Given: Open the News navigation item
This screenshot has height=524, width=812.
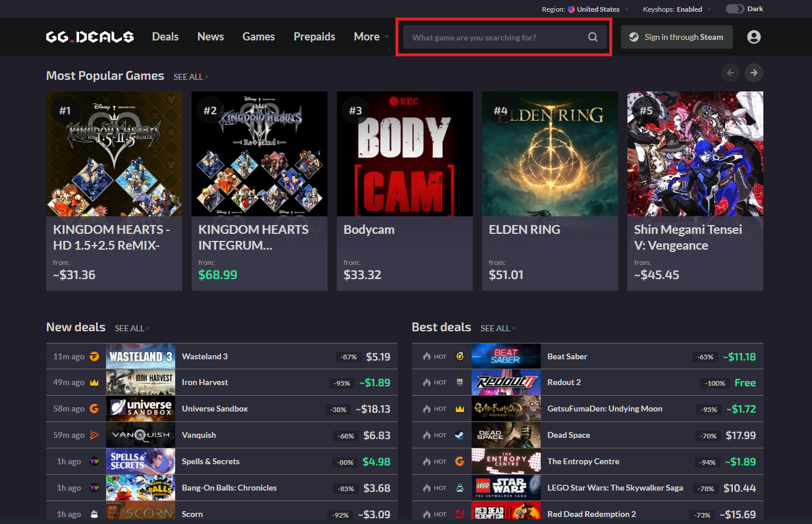Looking at the screenshot, I should click(x=210, y=37).
